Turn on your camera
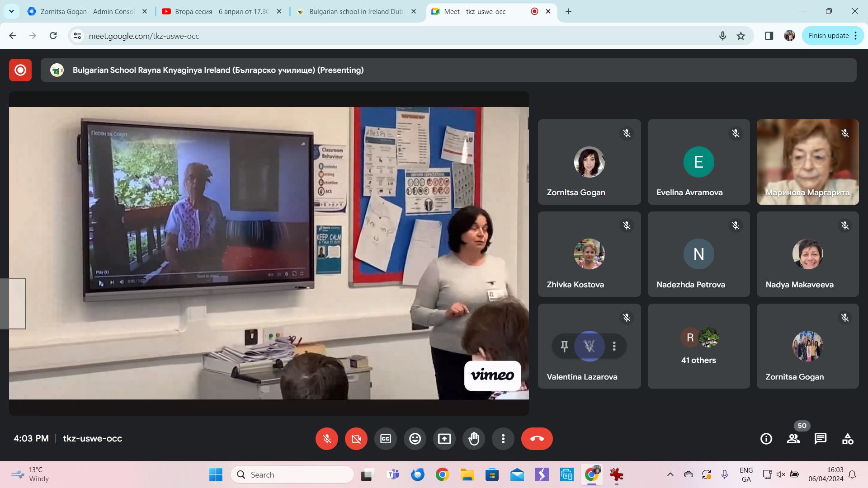The height and width of the screenshot is (488, 868). [356, 439]
